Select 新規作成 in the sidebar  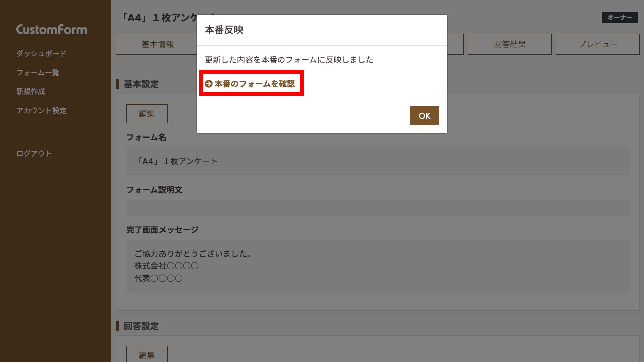31,92
